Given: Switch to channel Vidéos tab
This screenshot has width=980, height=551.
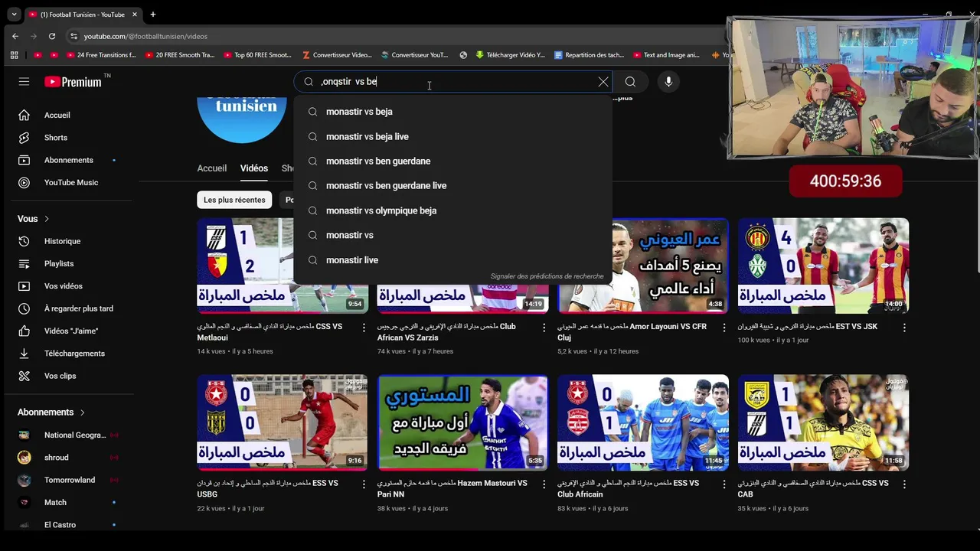Looking at the screenshot, I should pyautogui.click(x=254, y=168).
